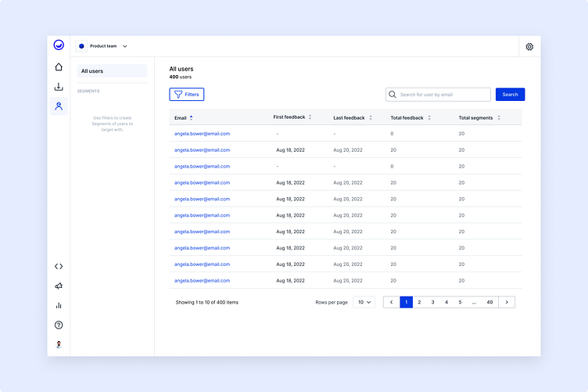Screen dimensions: 588x392
Task: Click the Rows per page label
Action: pos(332,302)
